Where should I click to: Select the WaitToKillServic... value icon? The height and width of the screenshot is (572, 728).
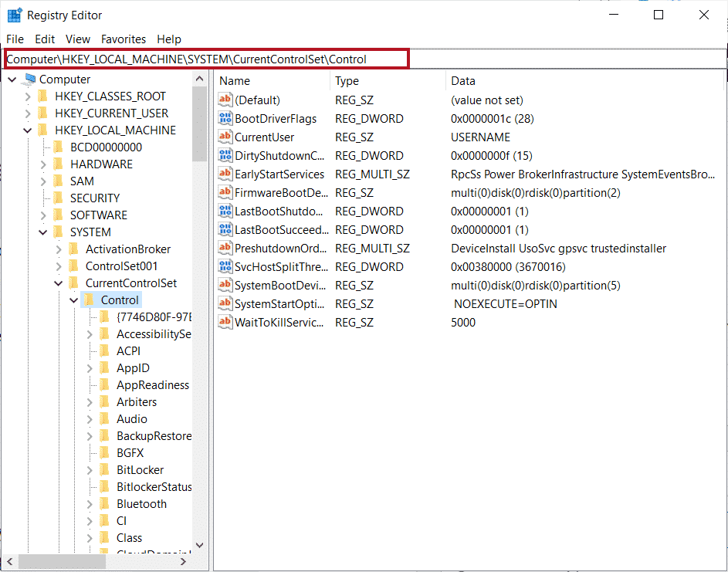(x=225, y=322)
